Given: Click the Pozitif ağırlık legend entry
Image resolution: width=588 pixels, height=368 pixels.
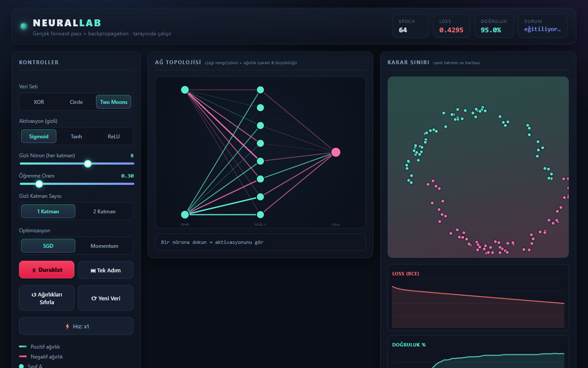Looking at the screenshot, I should [x=45, y=347].
